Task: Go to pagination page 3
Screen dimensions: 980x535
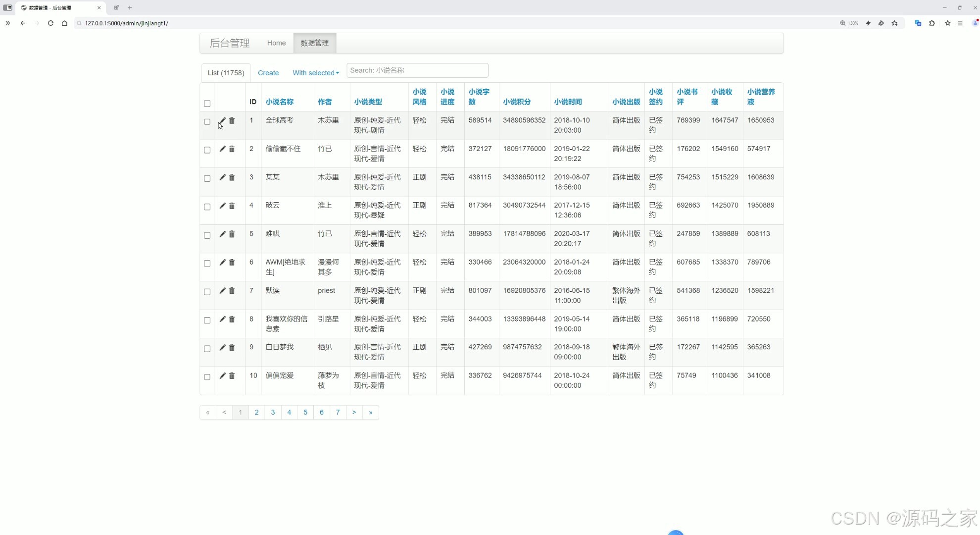Action: coord(273,413)
